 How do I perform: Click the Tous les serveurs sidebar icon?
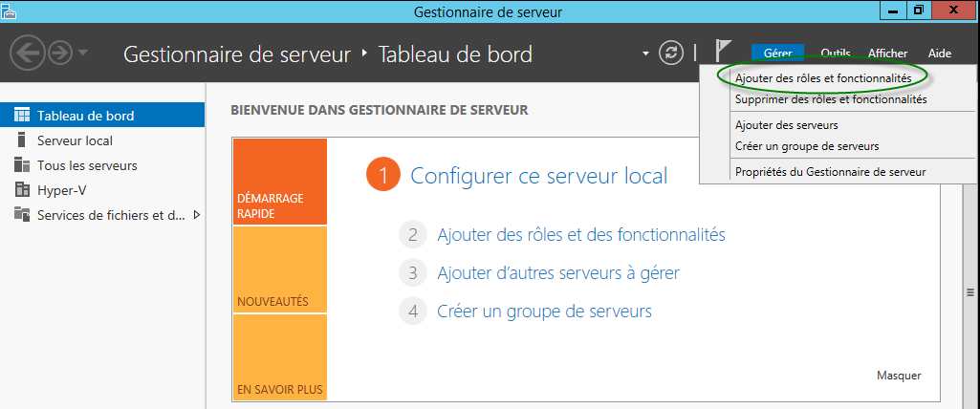tap(22, 165)
